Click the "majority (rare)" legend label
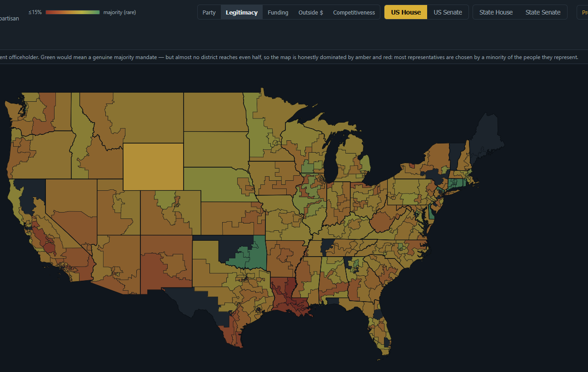The height and width of the screenshot is (372, 588). pyautogui.click(x=120, y=12)
